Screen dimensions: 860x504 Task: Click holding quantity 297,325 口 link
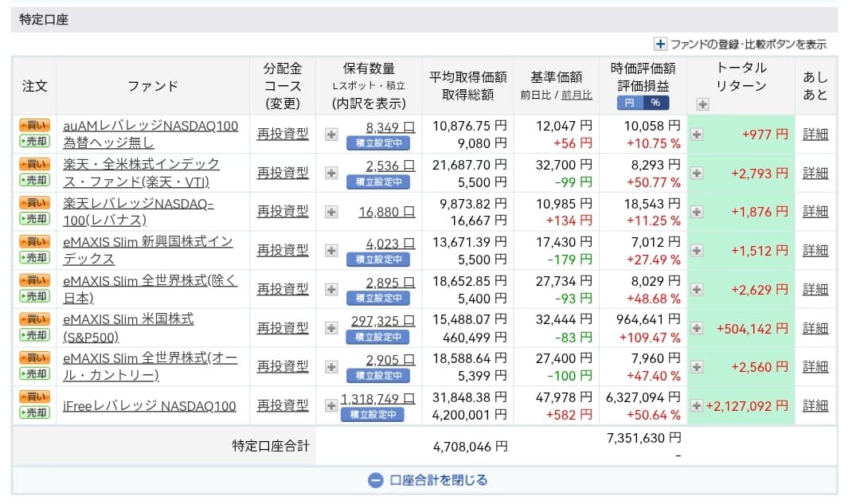[382, 320]
